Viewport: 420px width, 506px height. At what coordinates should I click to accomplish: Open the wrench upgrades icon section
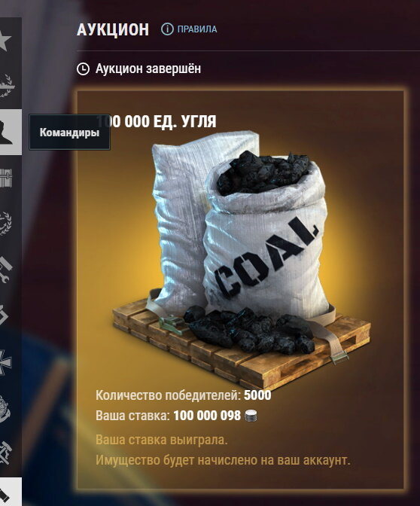pyautogui.click(x=5, y=270)
